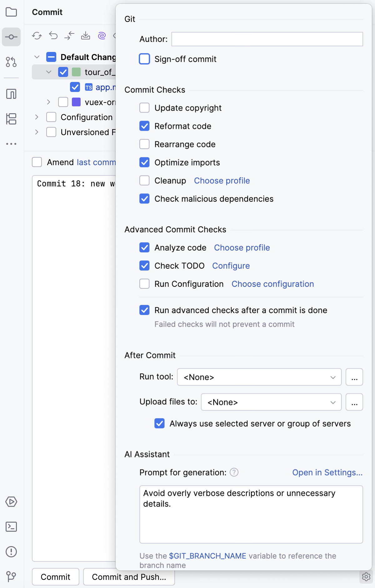Screen dimensions: 375x588
Task: Click the AI Assistant spiral icon
Action: pyautogui.click(x=102, y=36)
